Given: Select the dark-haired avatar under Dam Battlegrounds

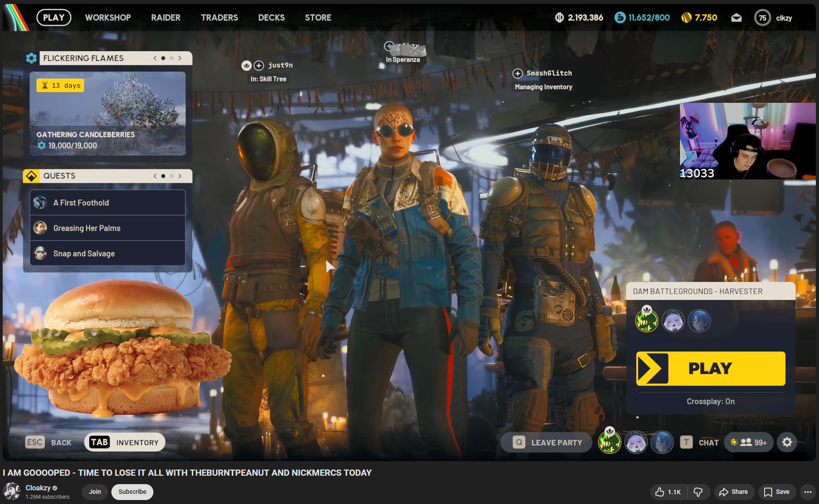Looking at the screenshot, I should pos(699,321).
